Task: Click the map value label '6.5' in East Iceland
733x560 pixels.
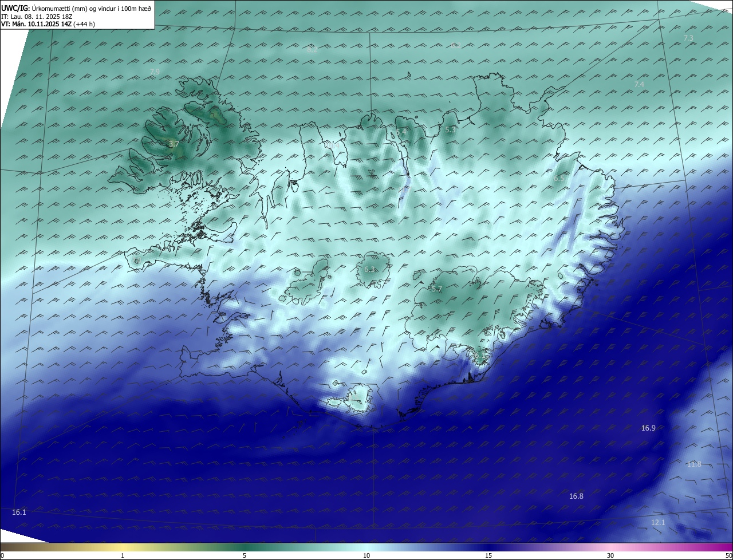Action: tap(559, 179)
